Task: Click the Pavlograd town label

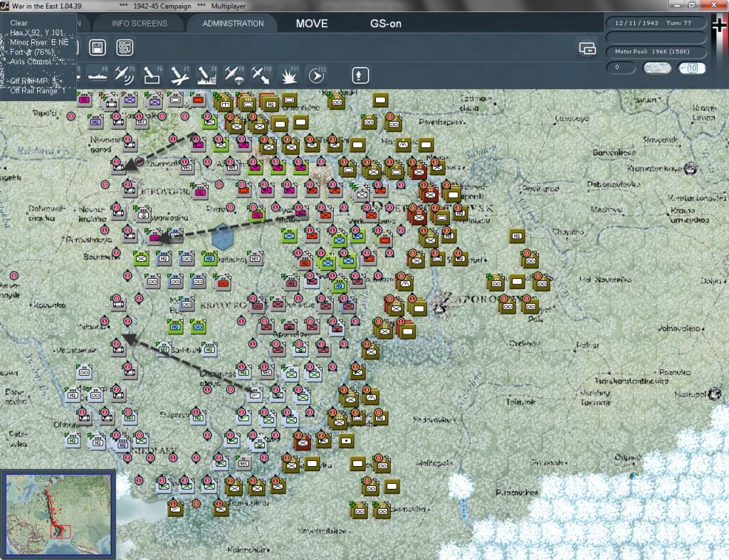Action: [x=541, y=189]
